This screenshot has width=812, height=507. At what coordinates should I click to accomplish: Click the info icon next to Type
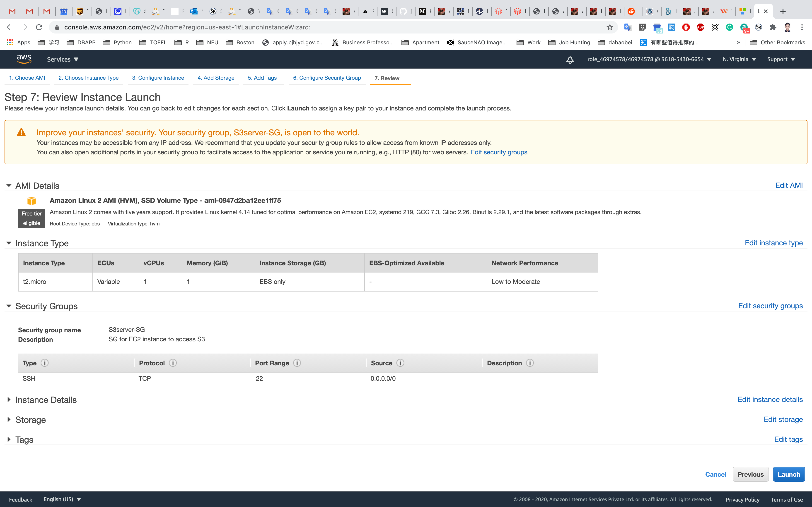pos(45,363)
